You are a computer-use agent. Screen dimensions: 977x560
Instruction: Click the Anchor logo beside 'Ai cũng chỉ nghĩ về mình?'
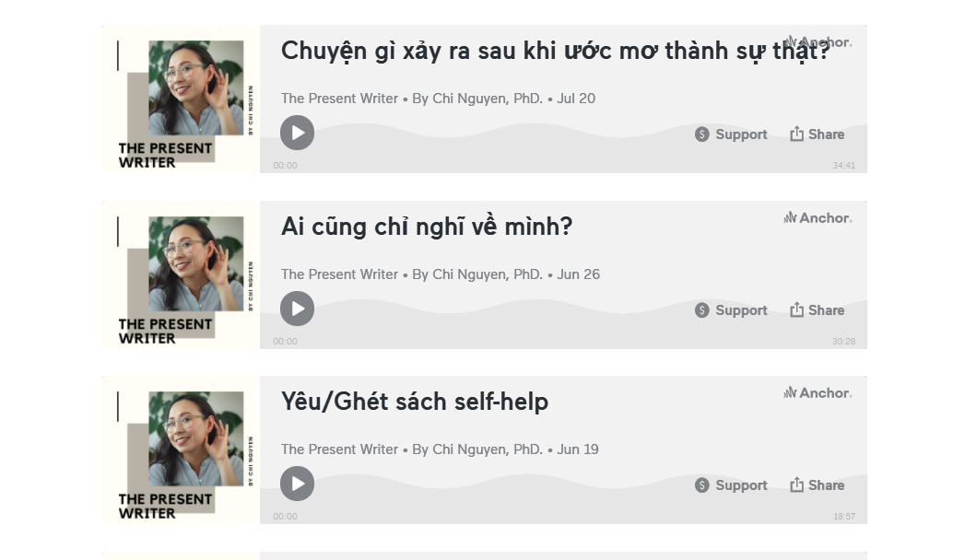(817, 217)
